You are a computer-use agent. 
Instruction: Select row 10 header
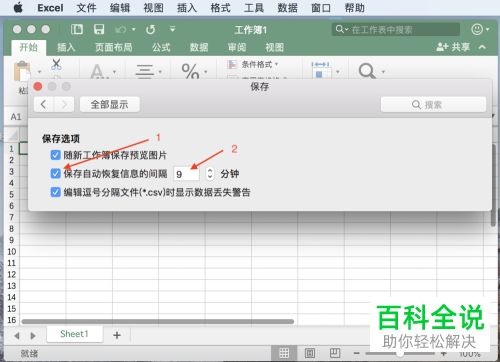point(12,251)
